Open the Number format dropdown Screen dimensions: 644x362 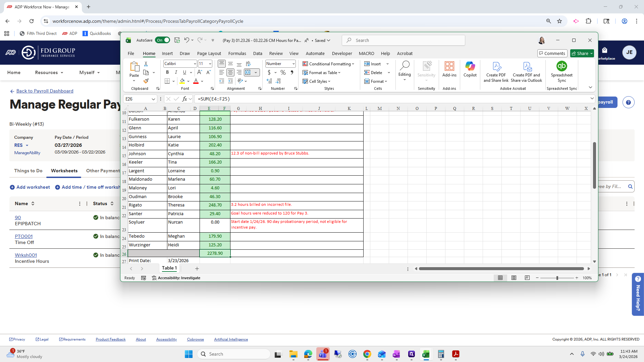click(x=293, y=64)
